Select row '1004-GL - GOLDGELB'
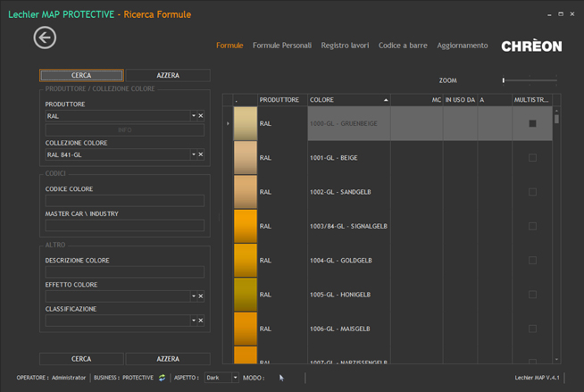Image resolution: width=584 pixels, height=392 pixels. (x=388, y=260)
